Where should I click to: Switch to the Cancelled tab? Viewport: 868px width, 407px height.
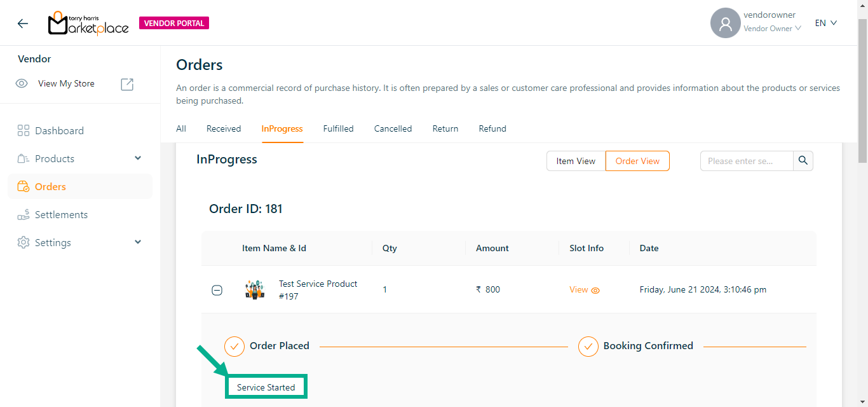click(x=393, y=128)
